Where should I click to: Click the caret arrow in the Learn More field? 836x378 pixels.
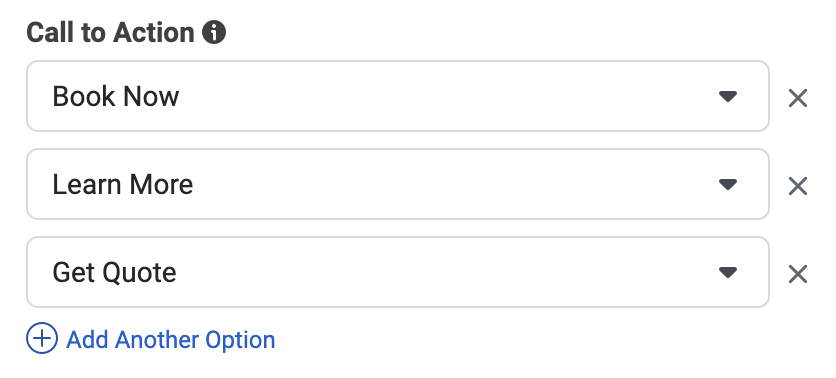point(728,184)
